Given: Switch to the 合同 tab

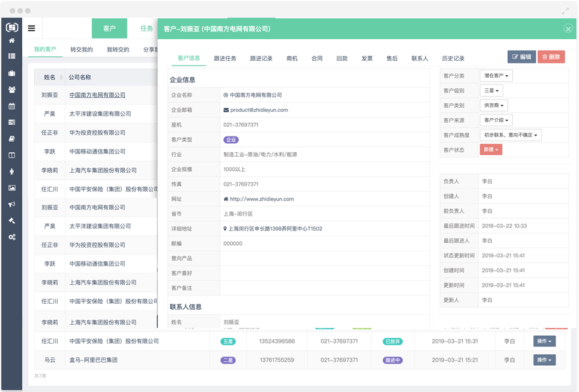Looking at the screenshot, I should point(317,58).
